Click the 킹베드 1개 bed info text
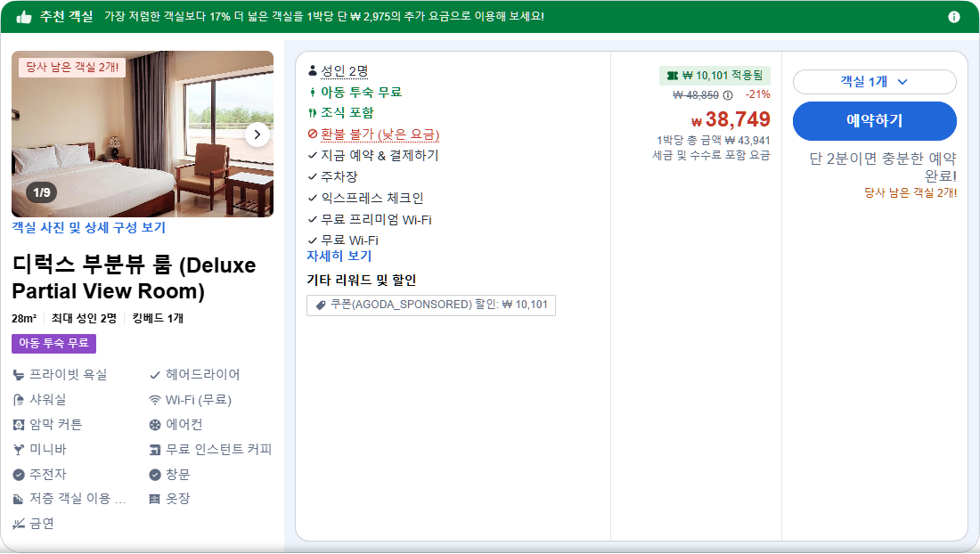This screenshot has height=554, width=980. point(158,319)
